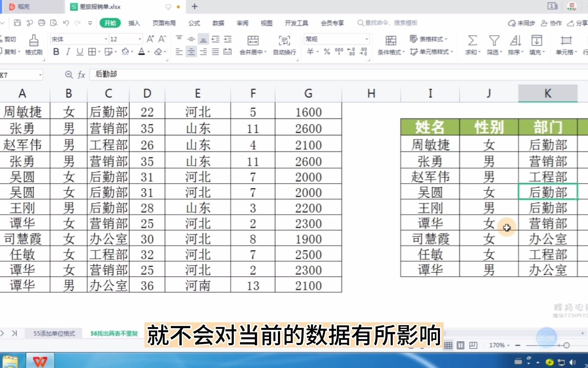The image size is (588, 368).
Task: Open Print Preview from quick access toolbar
Action: point(54,23)
